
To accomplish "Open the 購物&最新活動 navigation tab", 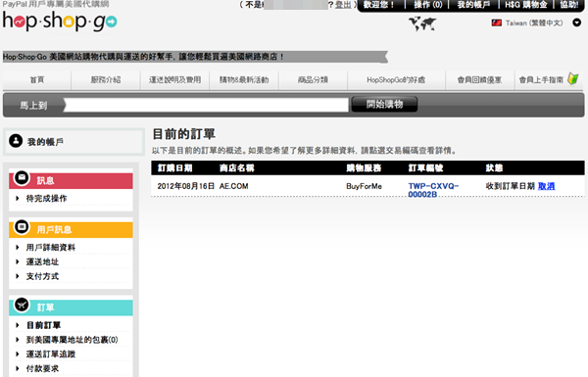I will pyautogui.click(x=244, y=80).
